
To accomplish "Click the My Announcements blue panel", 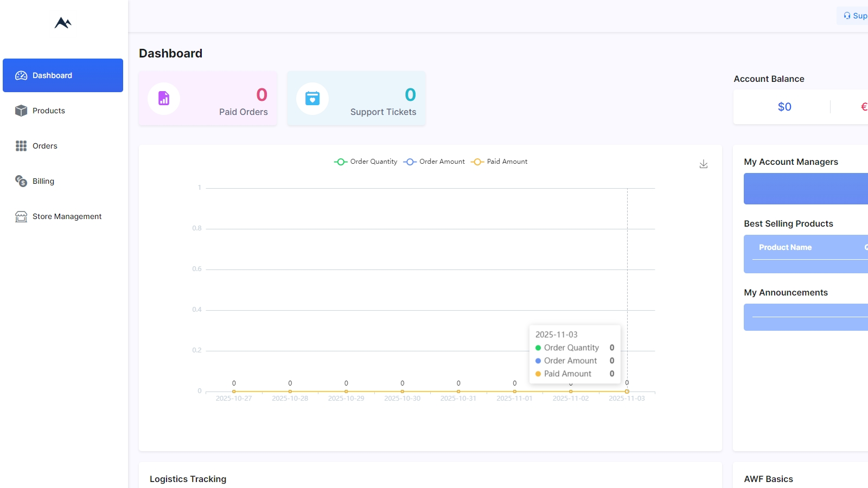I will 806,317.
